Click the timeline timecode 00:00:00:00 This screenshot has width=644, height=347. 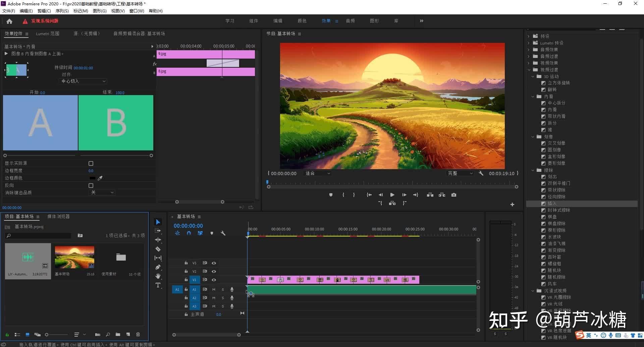pyautogui.click(x=188, y=226)
